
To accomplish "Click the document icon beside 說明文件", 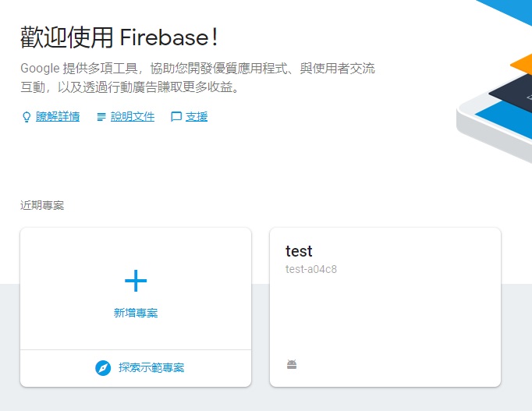I will point(101,117).
